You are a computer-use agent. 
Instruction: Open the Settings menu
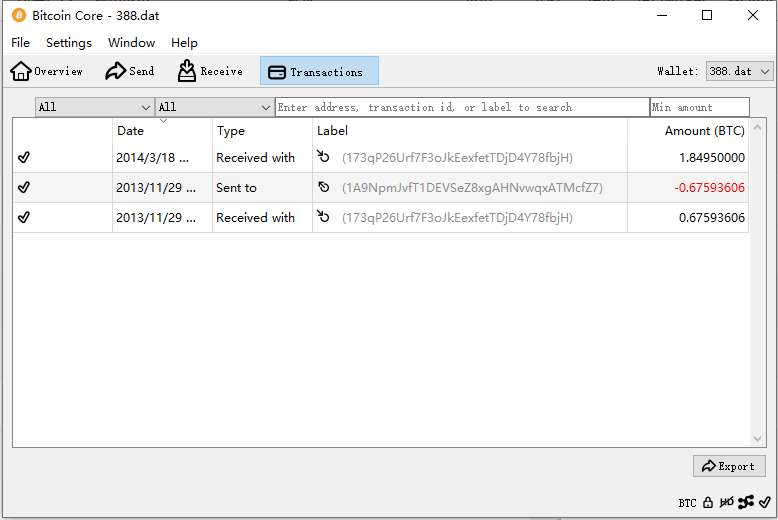pyautogui.click(x=68, y=43)
